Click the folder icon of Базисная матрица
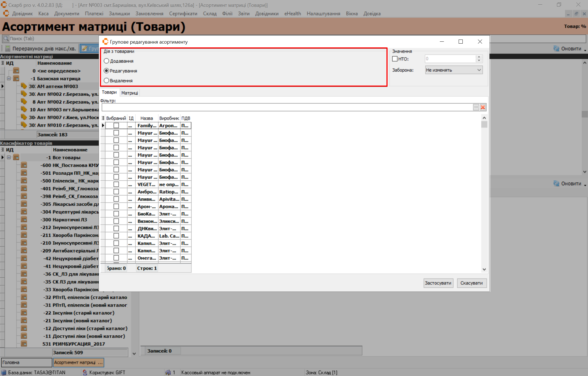This screenshot has width=588, height=376. click(x=16, y=78)
